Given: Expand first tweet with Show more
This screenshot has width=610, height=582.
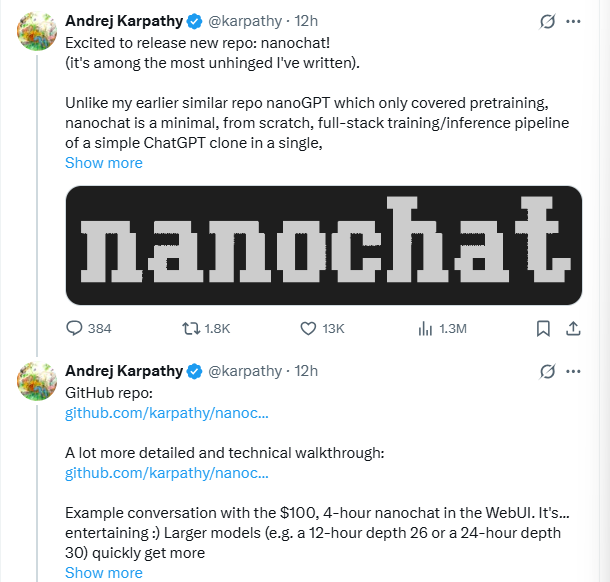Looking at the screenshot, I should [104, 163].
